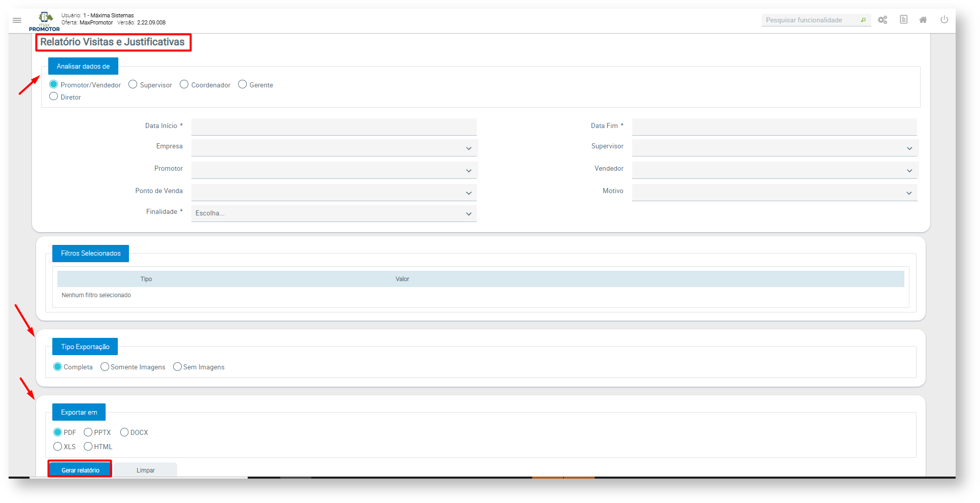Viewport: 980px width, 503px height.
Task: Select the Promotor/Vendedor radio option
Action: (54, 84)
